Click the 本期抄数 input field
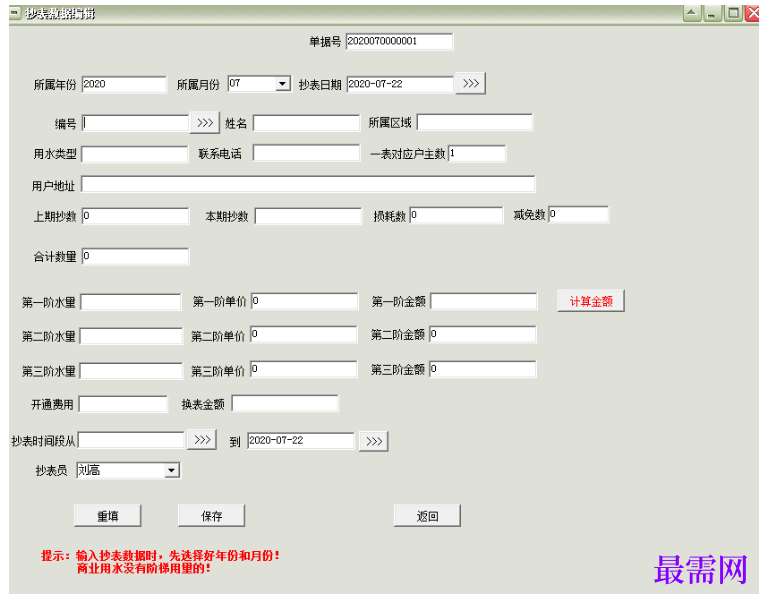Image resolution: width=766 pixels, height=601 pixels. pos(308,216)
